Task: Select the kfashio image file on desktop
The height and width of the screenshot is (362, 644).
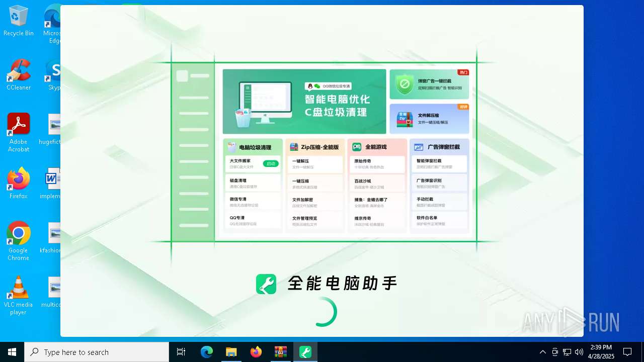Action: pos(50,238)
